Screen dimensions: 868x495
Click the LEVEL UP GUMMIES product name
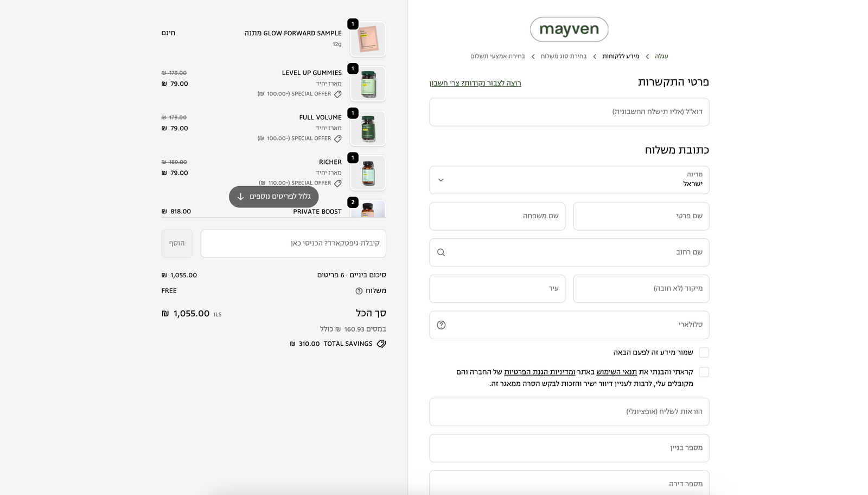(312, 73)
